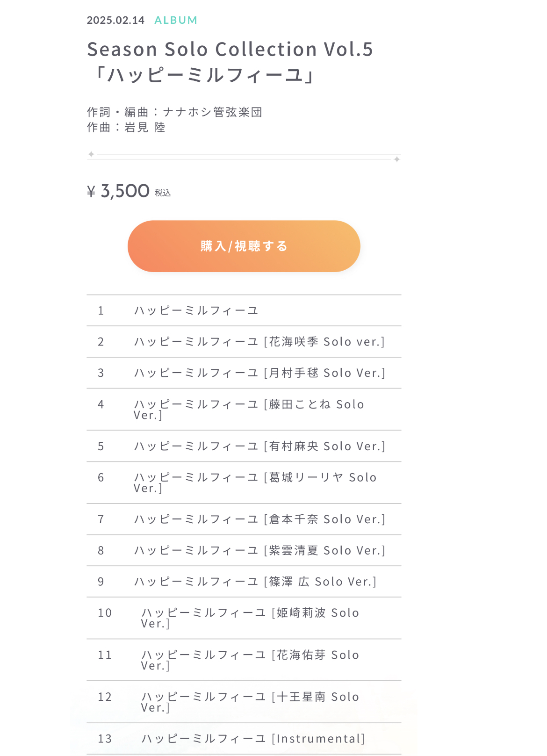Screen dimensions: 547x756
Task: Select track 5 有村麻央 Solo Ver.
Action: pos(259,446)
